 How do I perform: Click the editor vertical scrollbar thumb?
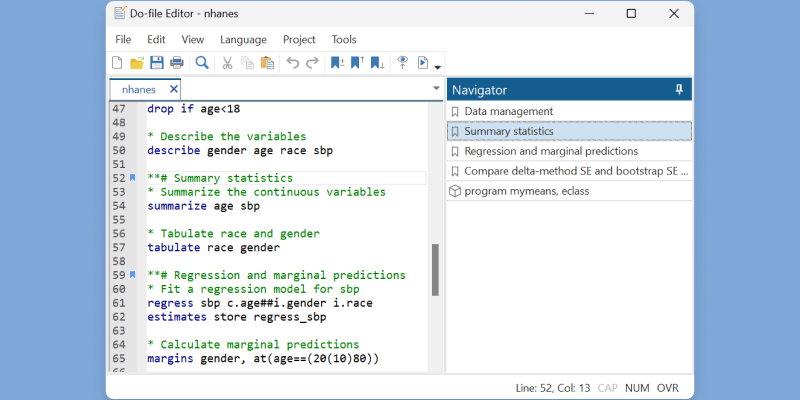[x=435, y=270]
